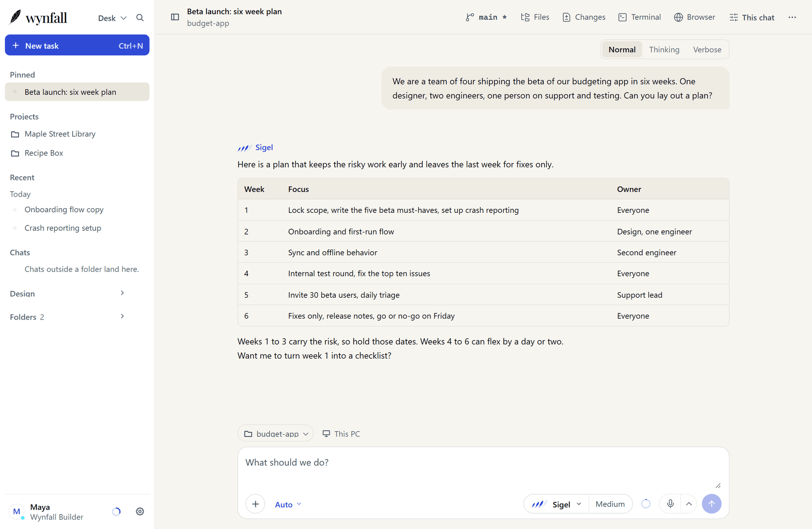812x529 pixels.
Task: Open the Sigel model dropdown
Action: [x=556, y=504]
